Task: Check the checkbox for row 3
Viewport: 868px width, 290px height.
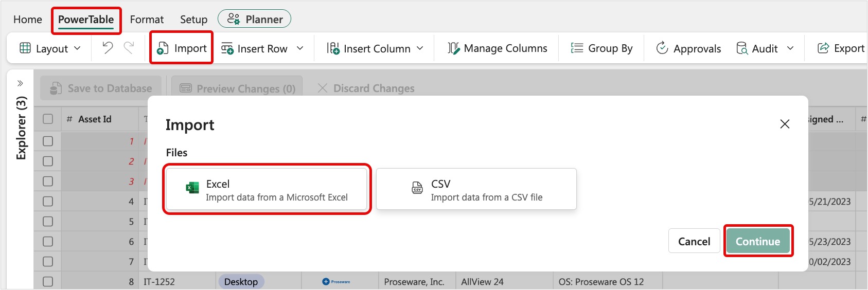Action: point(48,181)
